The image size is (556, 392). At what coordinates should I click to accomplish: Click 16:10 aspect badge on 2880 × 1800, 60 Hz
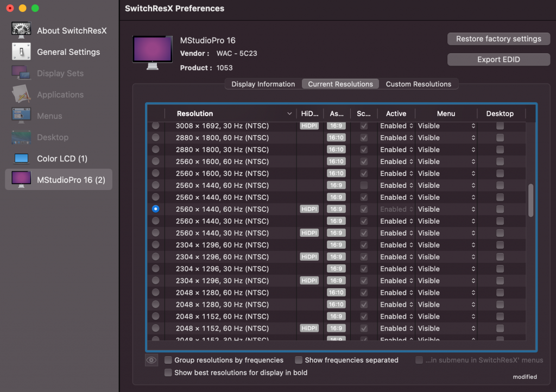click(336, 137)
